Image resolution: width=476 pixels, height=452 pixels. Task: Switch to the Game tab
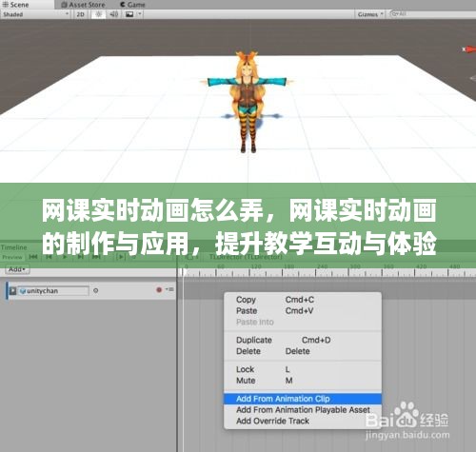click(132, 5)
